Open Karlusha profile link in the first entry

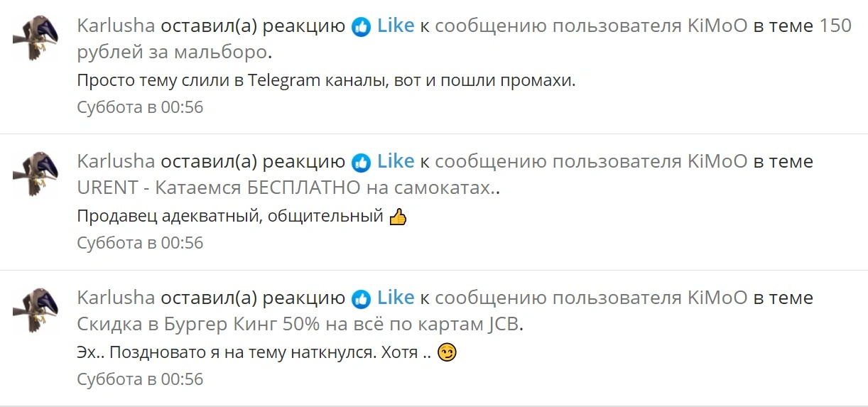[x=116, y=26]
